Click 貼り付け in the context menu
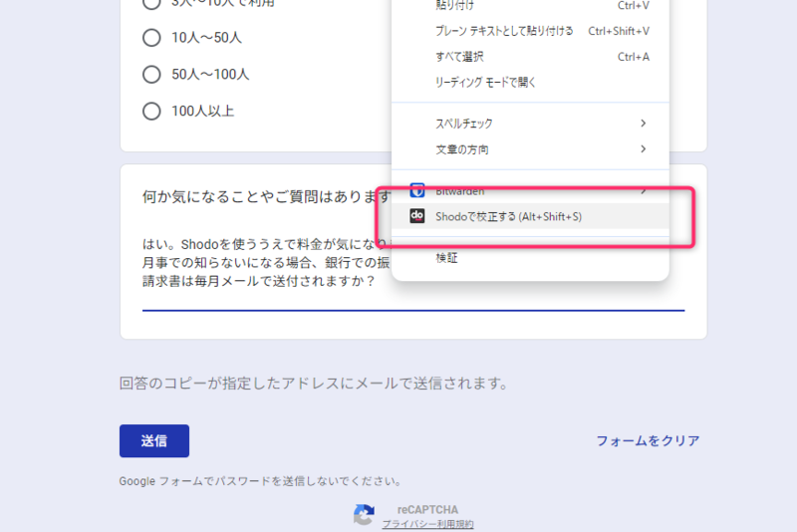Screen dimensions: 797x532 tap(530, 6)
